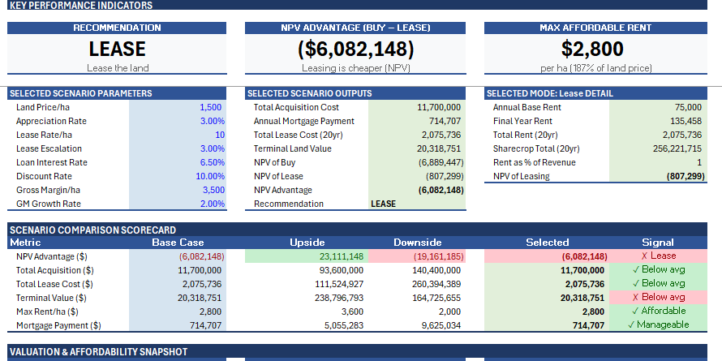The image size is (722, 361).
Task: Click the Affordable signal cell
Action: coord(658,311)
